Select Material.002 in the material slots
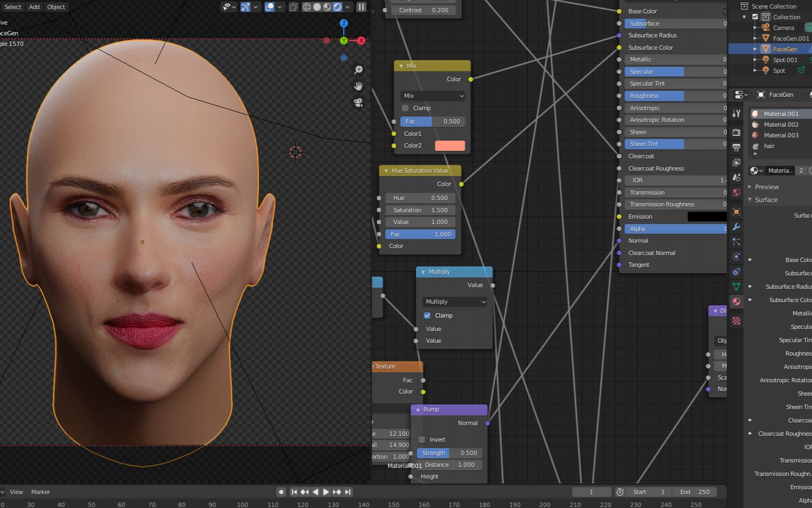 tap(780, 125)
